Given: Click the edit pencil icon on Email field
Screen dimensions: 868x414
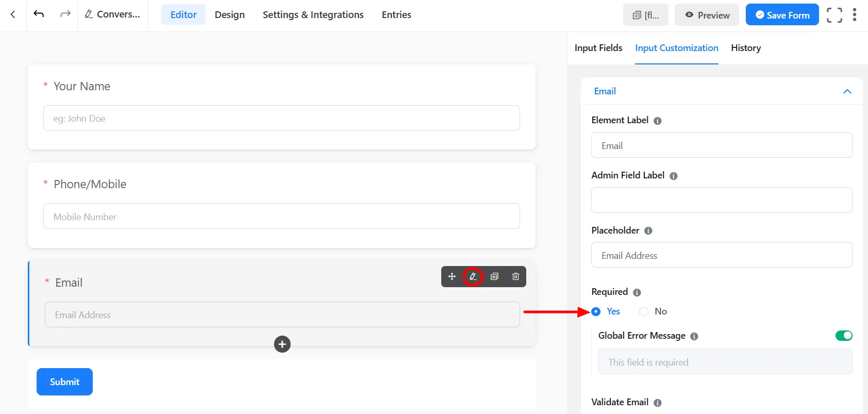Looking at the screenshot, I should (473, 276).
